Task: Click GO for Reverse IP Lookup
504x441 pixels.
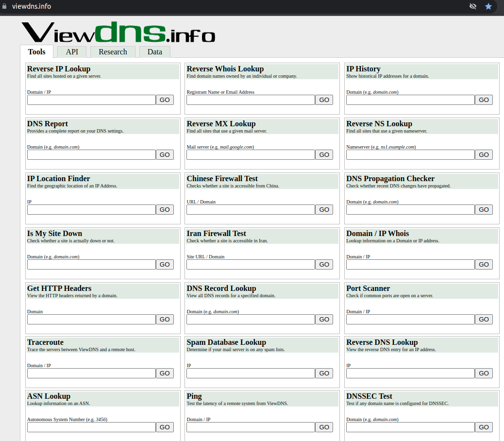Action: pyautogui.click(x=165, y=100)
